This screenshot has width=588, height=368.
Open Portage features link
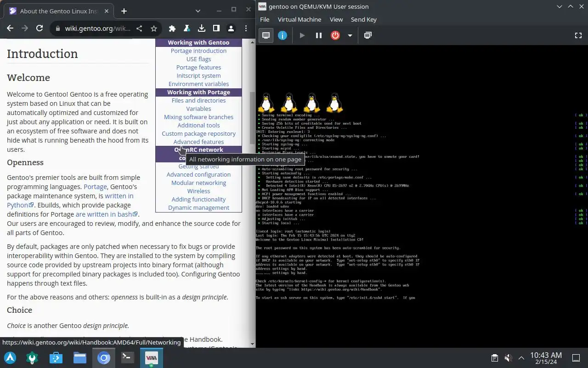click(x=198, y=67)
